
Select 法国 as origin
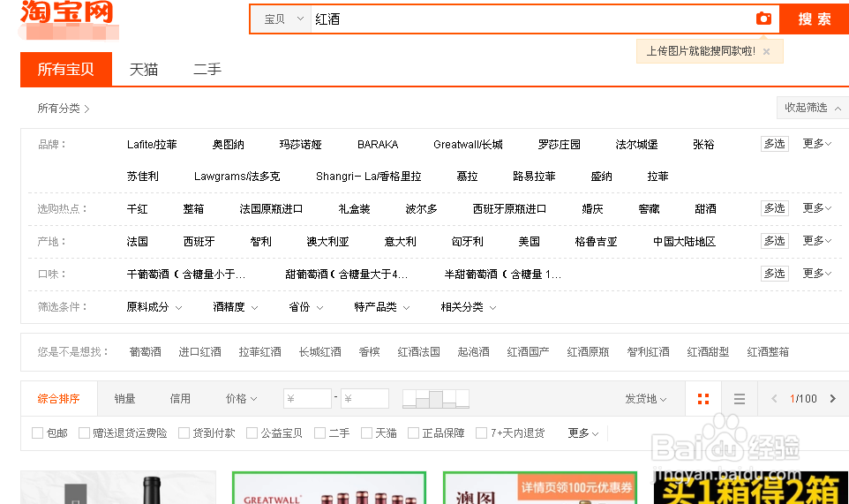coord(137,242)
